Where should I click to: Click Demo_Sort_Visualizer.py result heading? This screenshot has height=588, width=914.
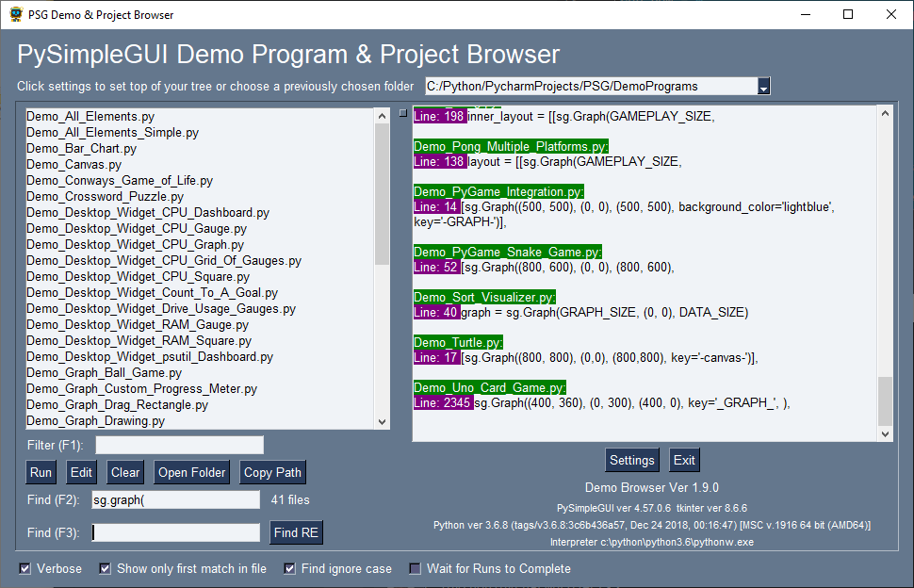pos(485,297)
